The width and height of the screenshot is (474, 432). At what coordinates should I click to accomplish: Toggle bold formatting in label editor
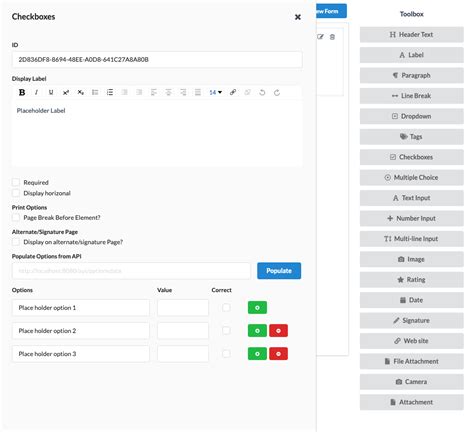click(22, 92)
